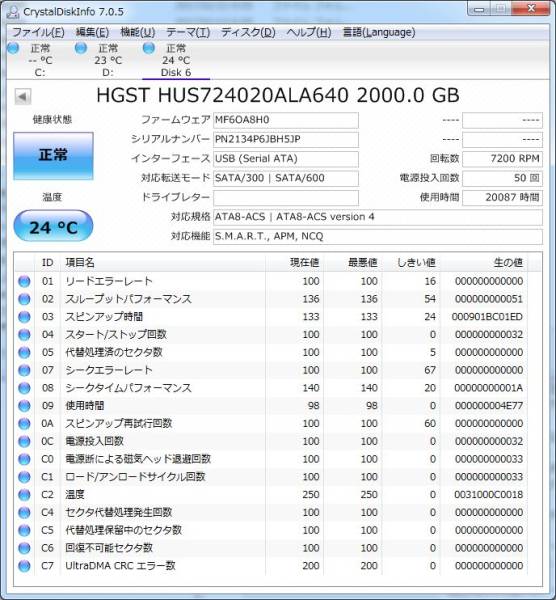Screen dimensions: 556x600
Task: Click the transfer mode field SATA/300 | SATA/600
Action: pos(285,178)
